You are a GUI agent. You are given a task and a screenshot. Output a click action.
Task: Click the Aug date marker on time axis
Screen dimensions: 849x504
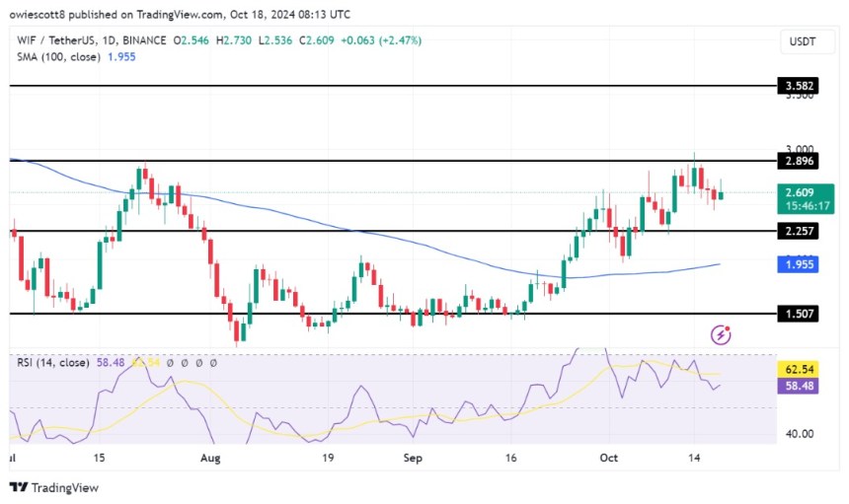point(210,458)
